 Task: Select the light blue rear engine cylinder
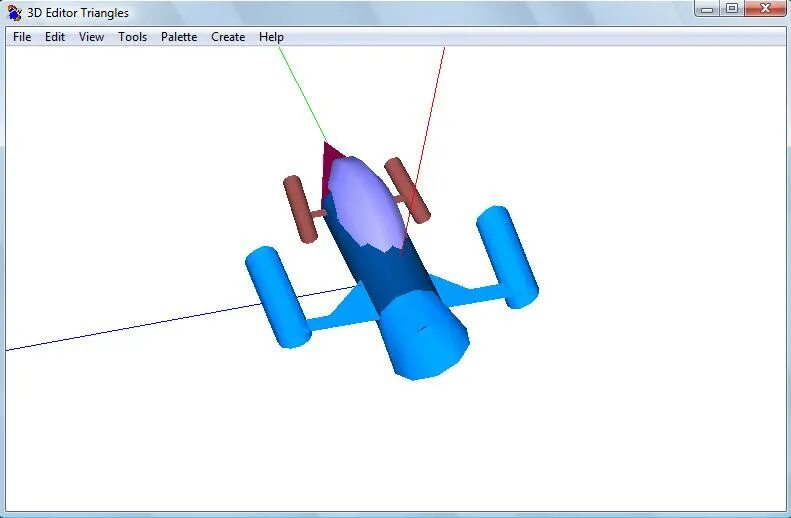(423, 335)
